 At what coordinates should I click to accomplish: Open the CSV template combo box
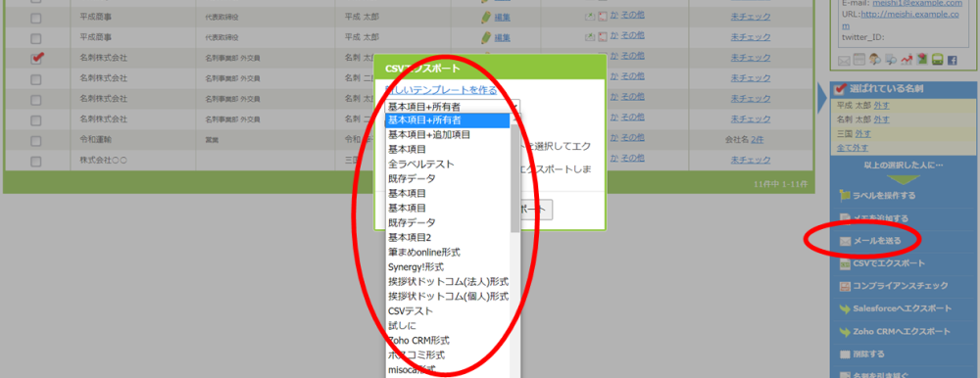[453, 106]
